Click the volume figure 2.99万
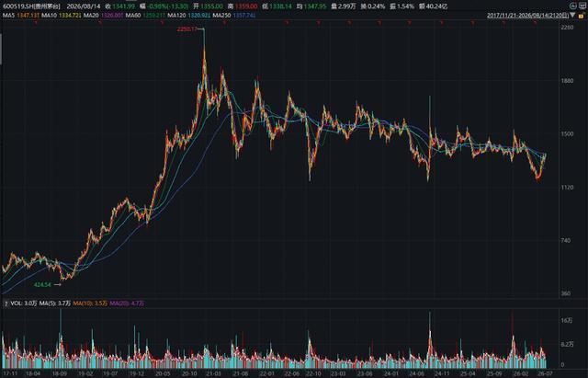The height and width of the screenshot is (378, 588). [x=346, y=6]
